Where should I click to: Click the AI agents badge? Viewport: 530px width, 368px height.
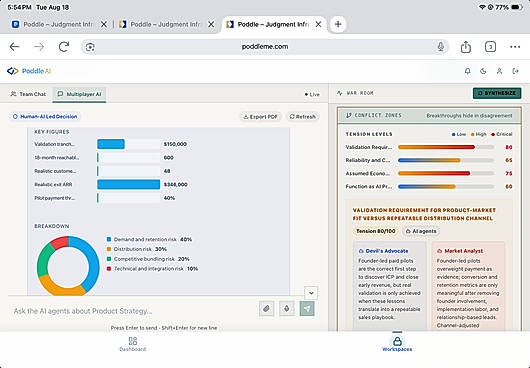(421, 231)
